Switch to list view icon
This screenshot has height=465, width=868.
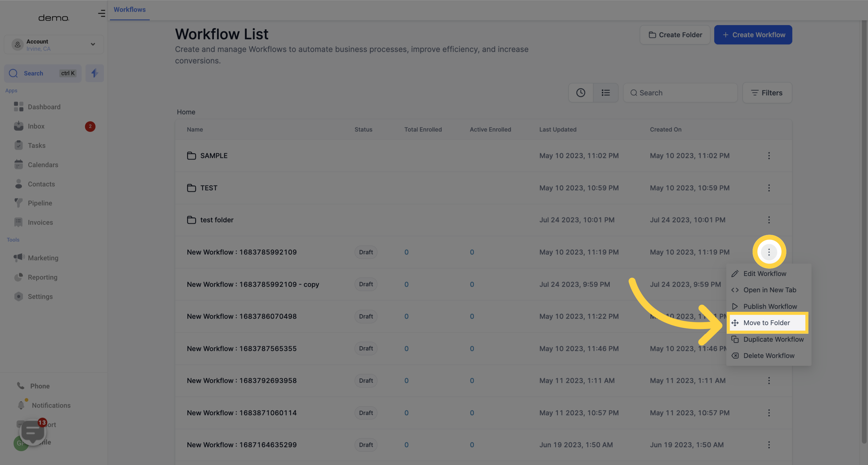coord(606,93)
